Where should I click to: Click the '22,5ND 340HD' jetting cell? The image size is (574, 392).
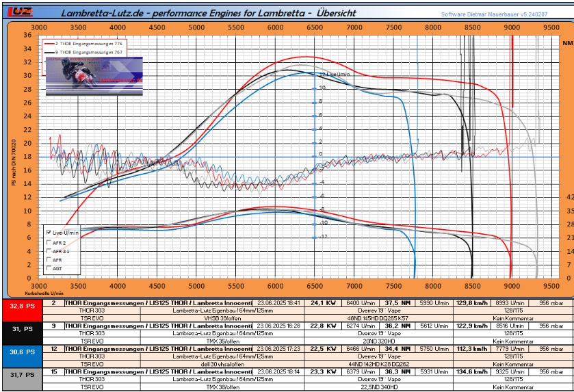(x=379, y=387)
